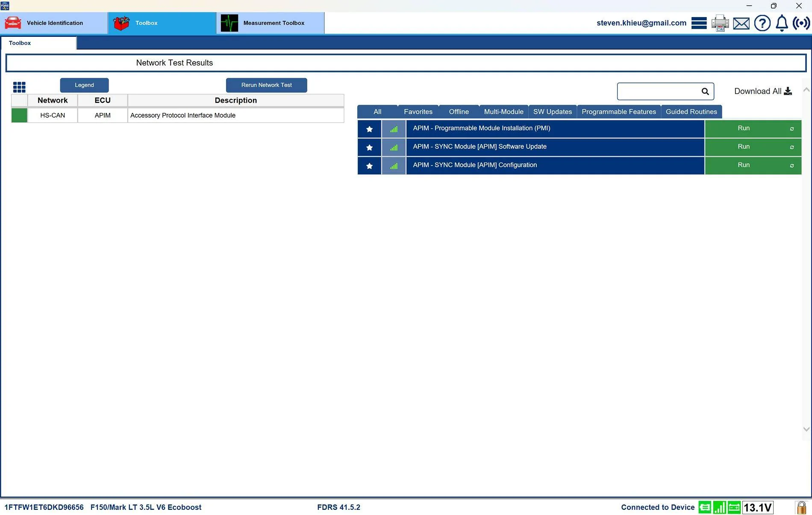Screen dimensions: 812x515
Task: View notifications via the bell icon
Action: tap(781, 23)
